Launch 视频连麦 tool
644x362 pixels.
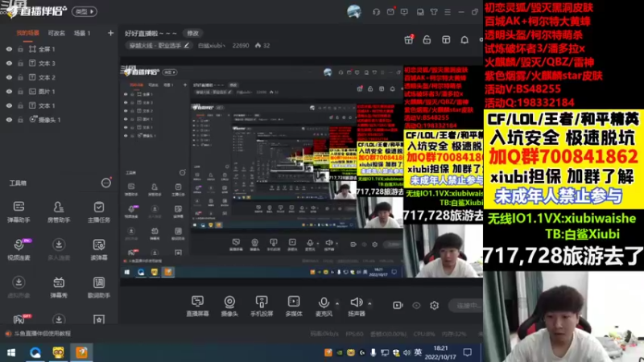pos(19,249)
